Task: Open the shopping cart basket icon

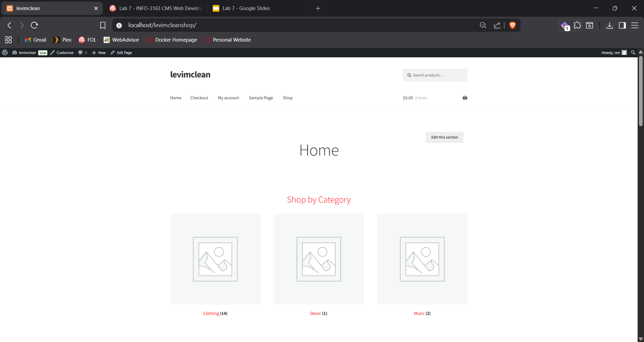Action: (465, 98)
